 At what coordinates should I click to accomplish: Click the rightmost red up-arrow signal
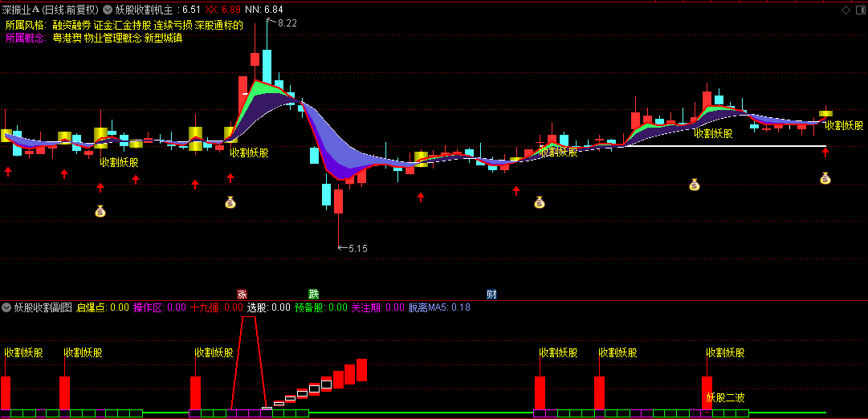pyautogui.click(x=825, y=152)
